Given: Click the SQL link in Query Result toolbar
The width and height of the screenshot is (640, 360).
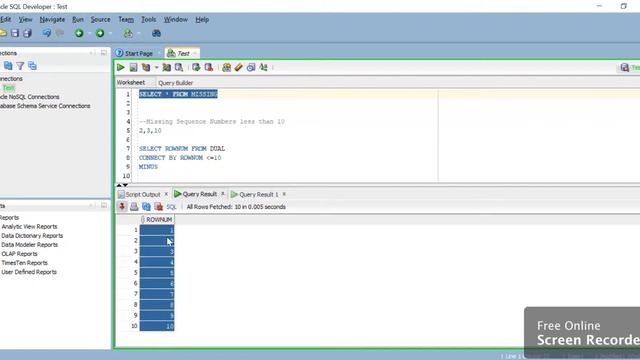Looking at the screenshot, I should [x=171, y=207].
